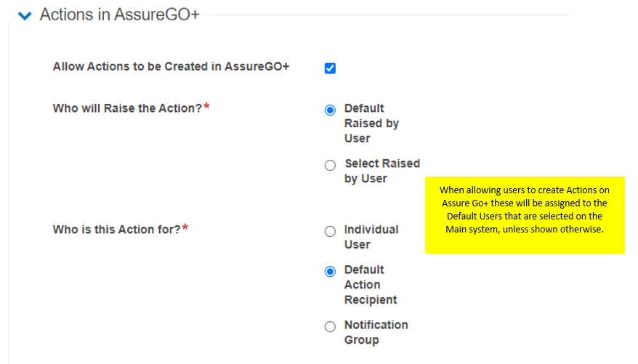
Task: Click the Default Raised by User label text
Action: 371,124
